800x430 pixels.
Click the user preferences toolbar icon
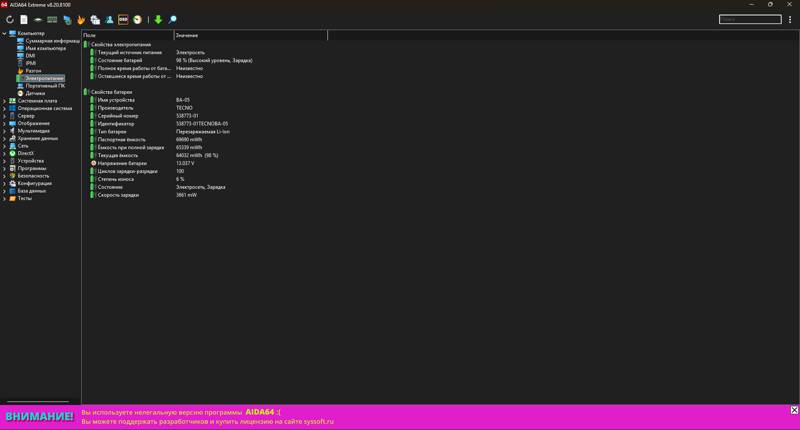(x=109, y=19)
